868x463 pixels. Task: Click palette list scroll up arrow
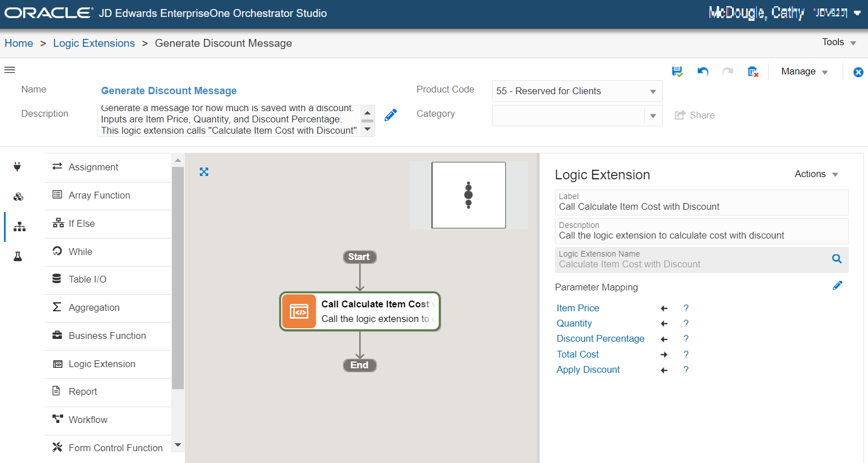tap(178, 160)
